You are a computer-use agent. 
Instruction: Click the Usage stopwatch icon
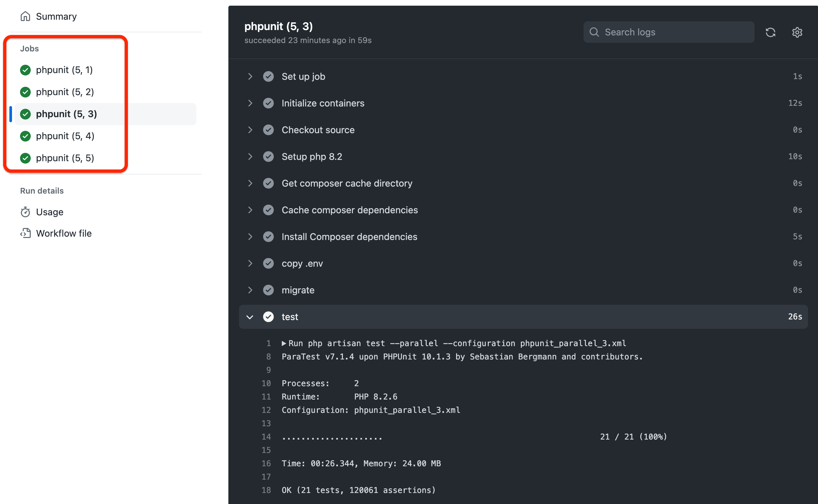(26, 212)
